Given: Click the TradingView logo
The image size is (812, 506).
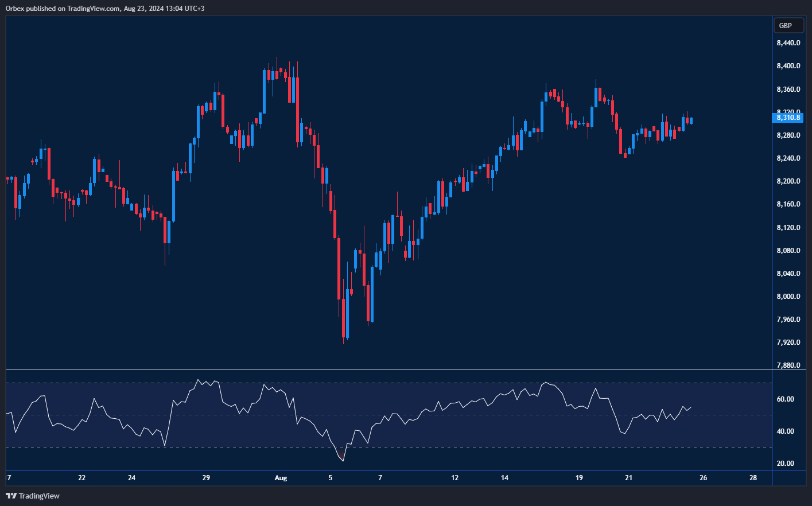Looking at the screenshot, I should point(33,496).
